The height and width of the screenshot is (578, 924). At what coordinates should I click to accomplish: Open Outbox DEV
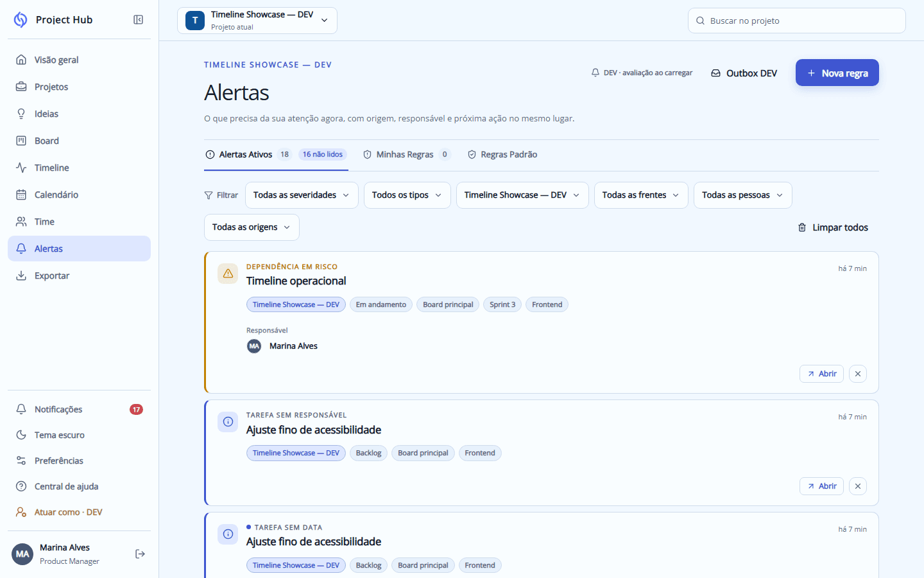tap(744, 73)
